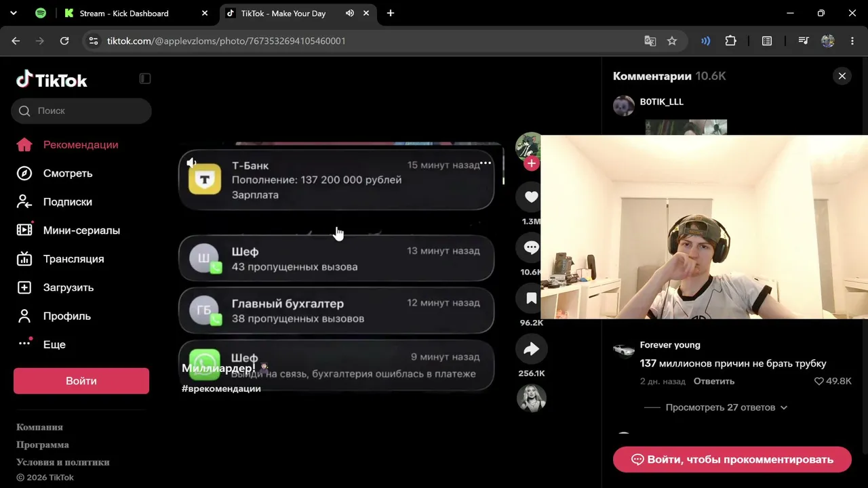Viewport: 868px width, 488px height.
Task: Open comments via the speech bubble icon
Action: (x=531, y=247)
